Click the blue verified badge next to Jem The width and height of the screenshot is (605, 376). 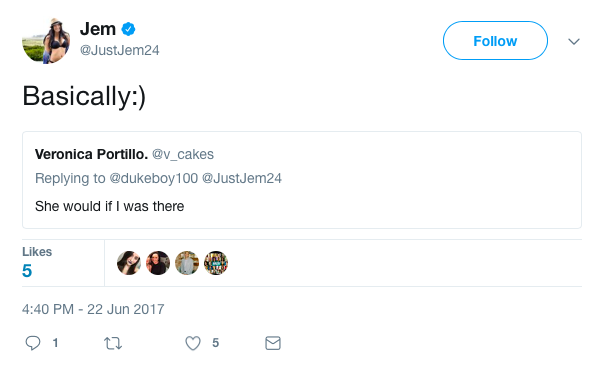pos(128,29)
